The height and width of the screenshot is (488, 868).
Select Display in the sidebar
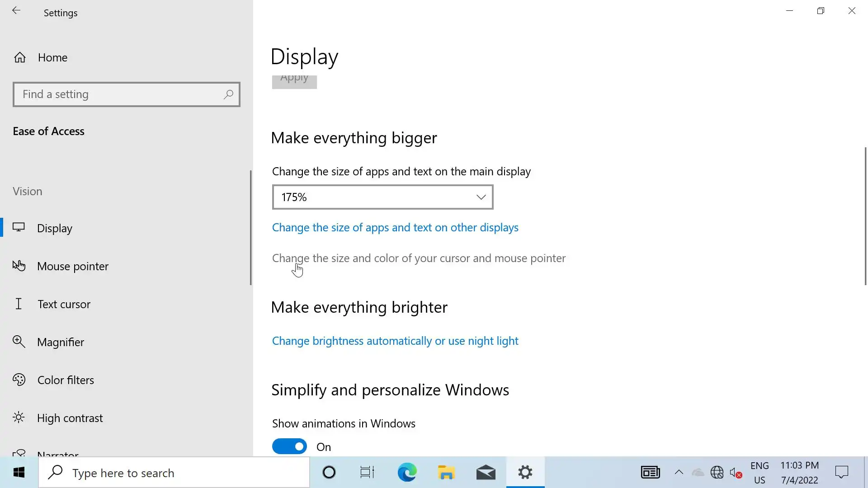click(x=54, y=228)
